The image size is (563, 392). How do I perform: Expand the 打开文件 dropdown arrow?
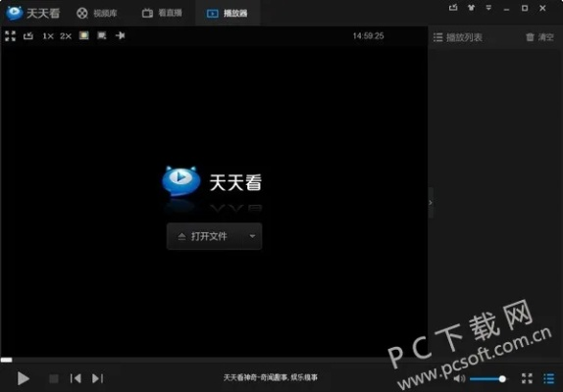(252, 236)
